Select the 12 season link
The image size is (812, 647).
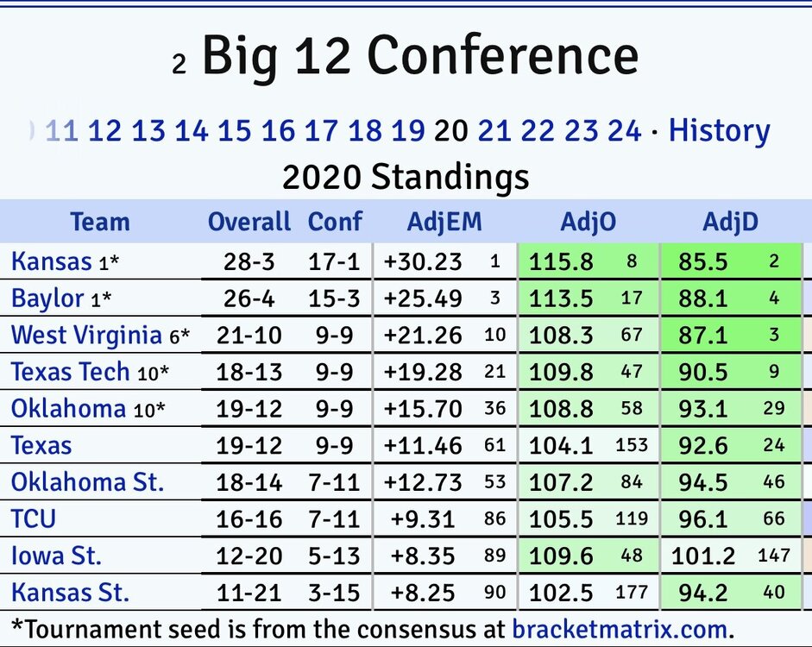pyautogui.click(x=105, y=131)
